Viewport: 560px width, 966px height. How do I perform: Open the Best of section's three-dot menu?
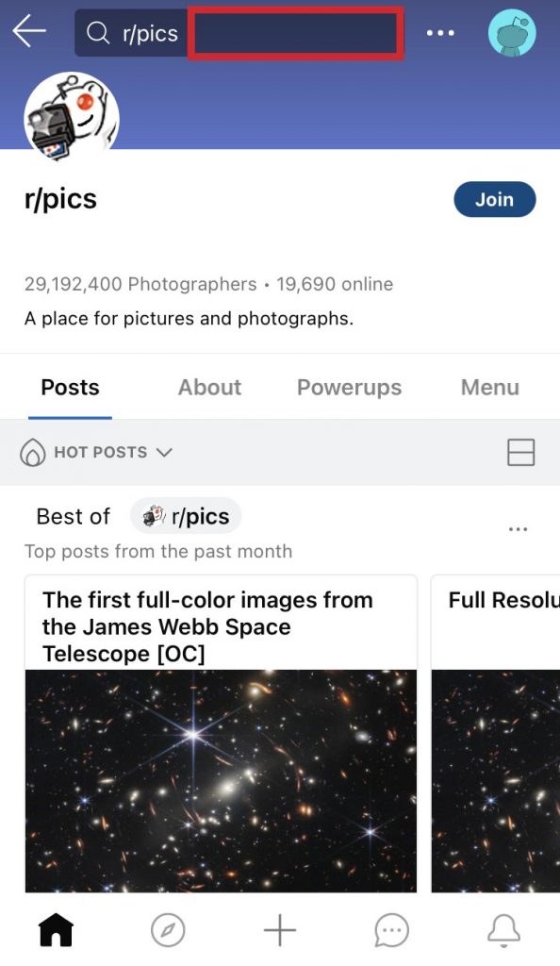click(x=518, y=529)
